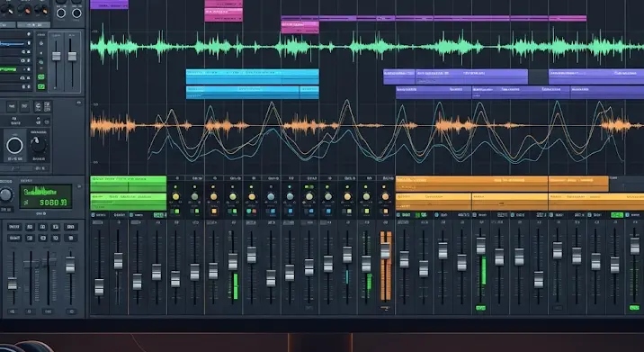Select the tall pink clip cut off at the top edge
The height and width of the screenshot is (352, 644).
[223, 11]
